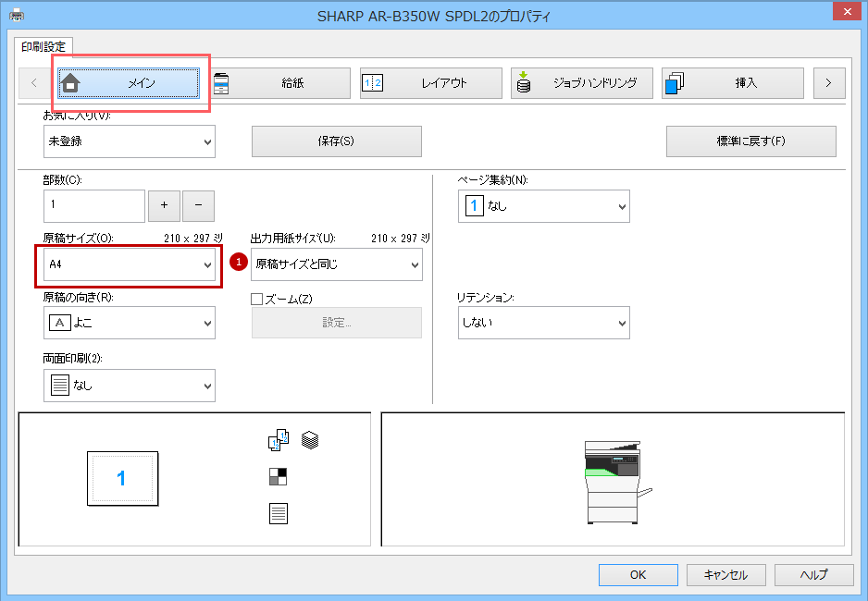This screenshot has height=601, width=868.
Task: Increase copies with the plus button
Action: [x=164, y=205]
